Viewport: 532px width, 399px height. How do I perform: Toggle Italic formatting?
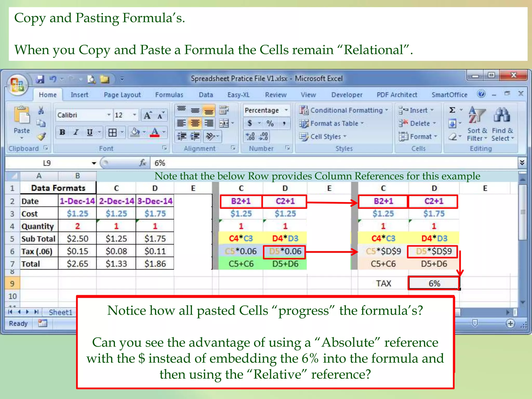[76, 132]
